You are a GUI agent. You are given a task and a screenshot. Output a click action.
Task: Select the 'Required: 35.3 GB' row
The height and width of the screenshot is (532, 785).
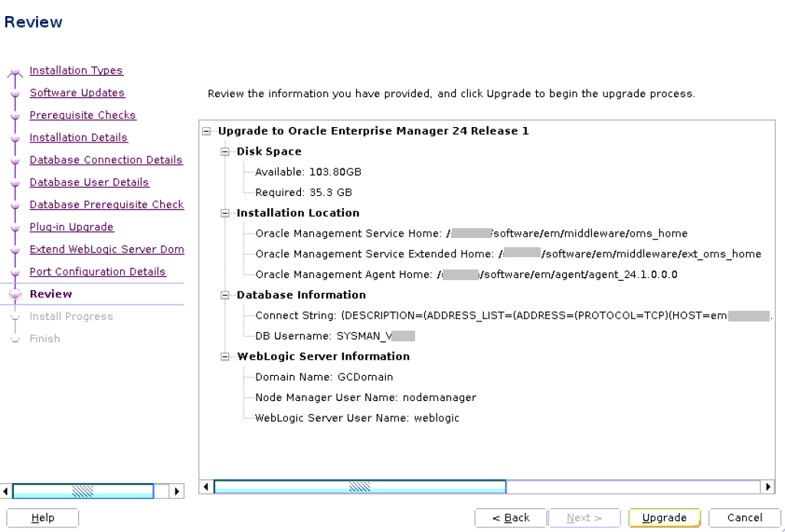click(303, 193)
